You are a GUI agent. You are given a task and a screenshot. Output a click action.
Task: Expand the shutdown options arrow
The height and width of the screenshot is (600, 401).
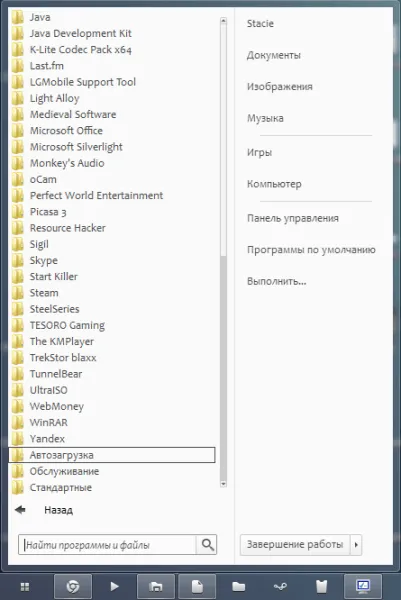click(356, 545)
